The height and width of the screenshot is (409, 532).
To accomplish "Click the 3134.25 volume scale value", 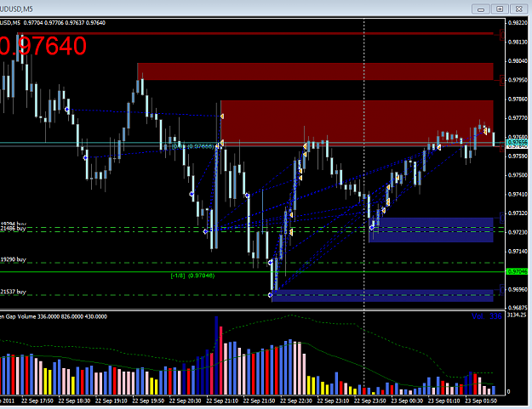I will click(517, 315).
